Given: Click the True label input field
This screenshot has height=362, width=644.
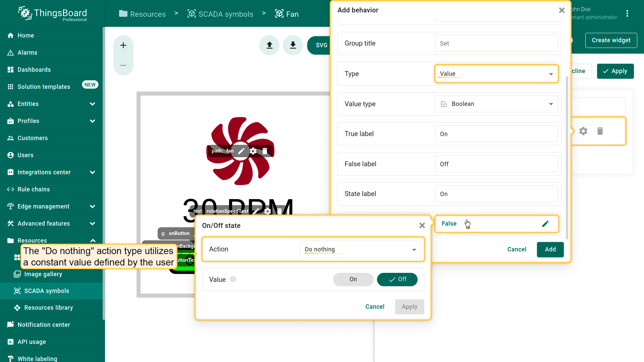Looking at the screenshot, I should (x=496, y=134).
